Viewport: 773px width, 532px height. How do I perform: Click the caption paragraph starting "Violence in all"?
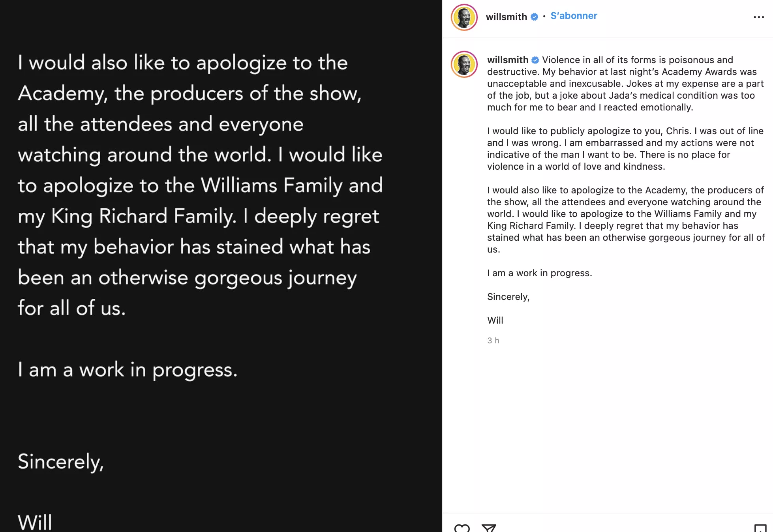pyautogui.click(x=625, y=84)
